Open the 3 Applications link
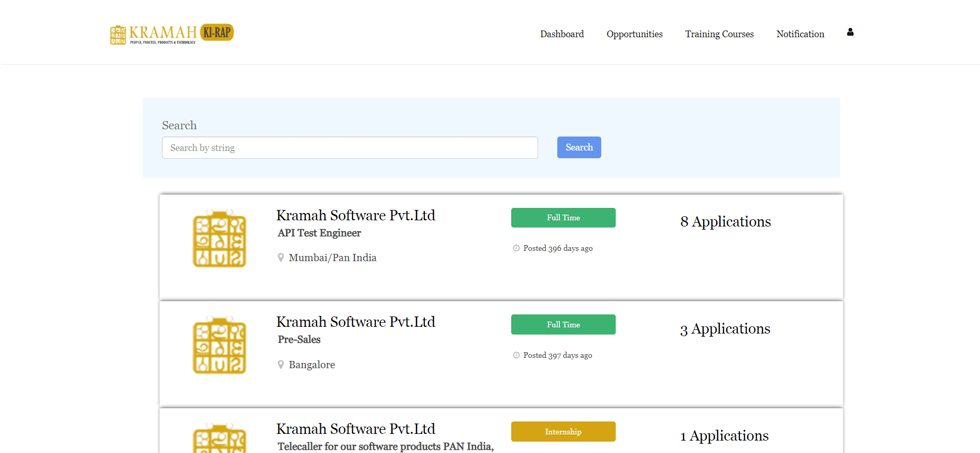The width and height of the screenshot is (980, 453). [x=725, y=329]
